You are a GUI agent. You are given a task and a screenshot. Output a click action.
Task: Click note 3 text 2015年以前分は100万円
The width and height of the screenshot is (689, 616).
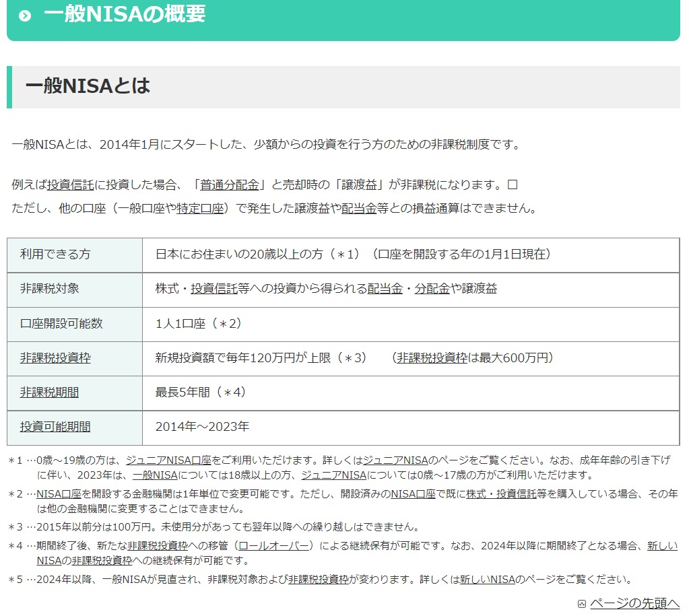tap(97, 527)
